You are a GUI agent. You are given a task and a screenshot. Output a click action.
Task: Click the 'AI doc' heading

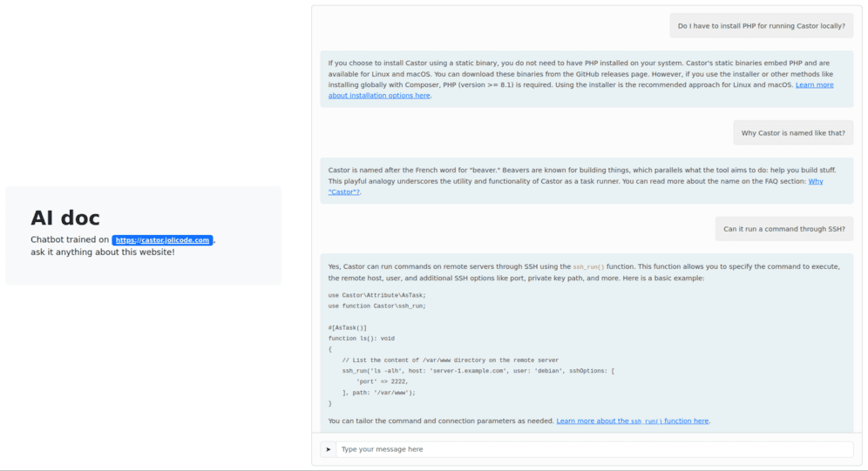pyautogui.click(x=65, y=218)
